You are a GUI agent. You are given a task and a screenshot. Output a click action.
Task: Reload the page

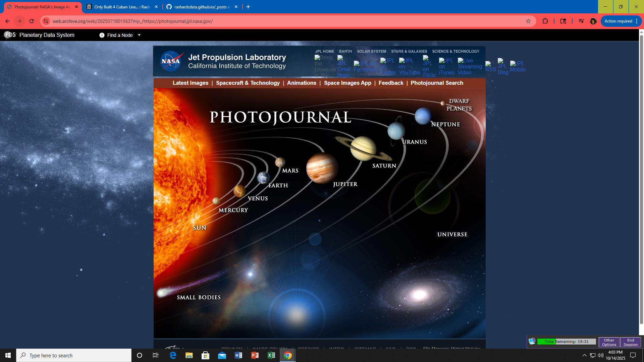32,21
